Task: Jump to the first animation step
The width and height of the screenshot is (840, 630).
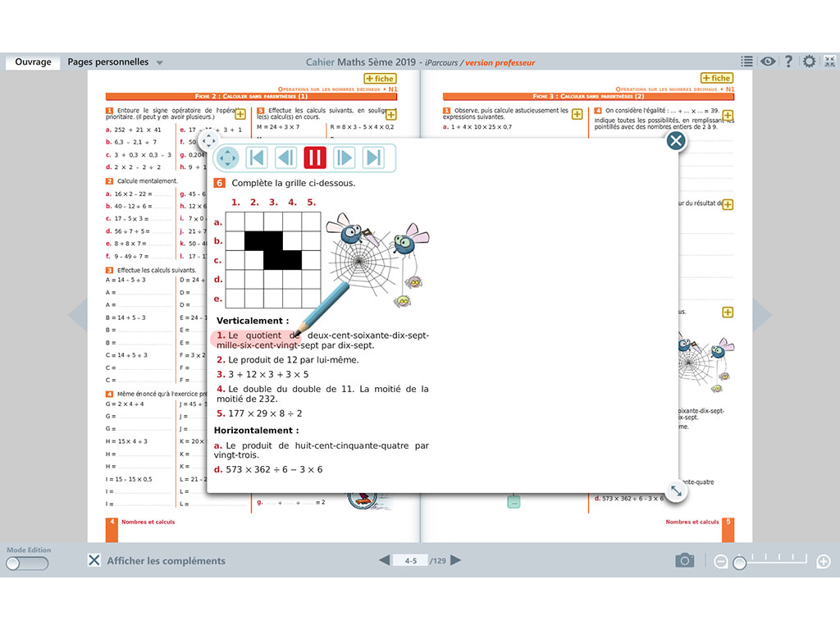Action: coord(257,157)
